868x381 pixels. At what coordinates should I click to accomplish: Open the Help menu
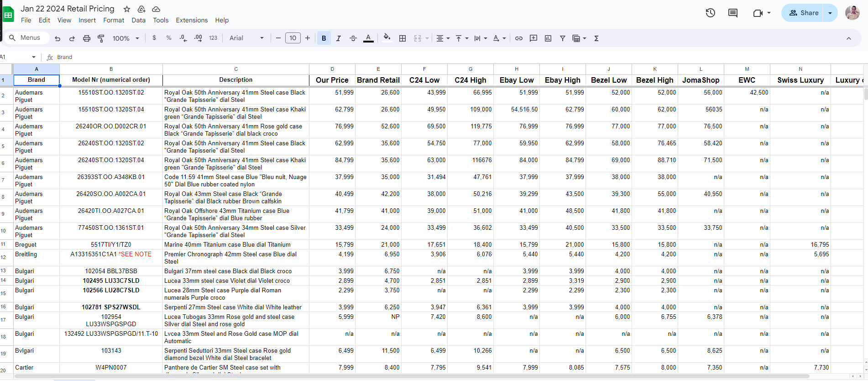222,20
